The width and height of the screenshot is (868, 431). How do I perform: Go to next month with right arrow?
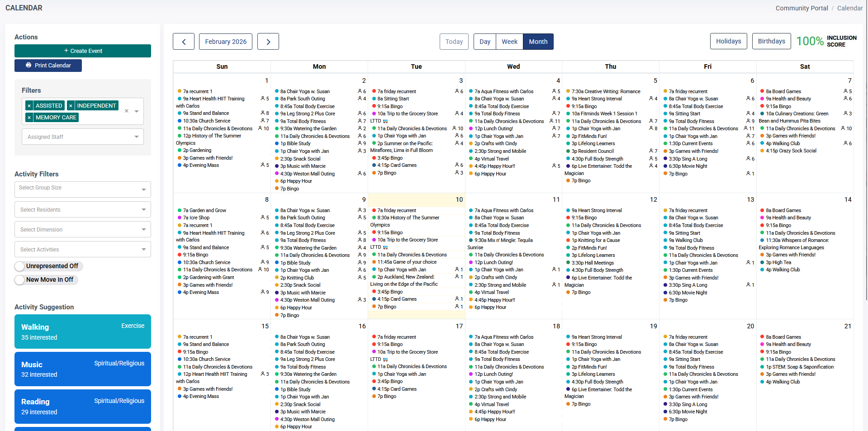[268, 42]
